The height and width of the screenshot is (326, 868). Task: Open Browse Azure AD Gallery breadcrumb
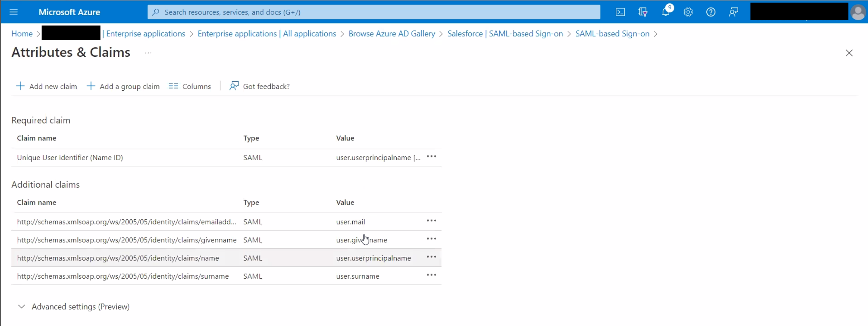[x=392, y=34]
